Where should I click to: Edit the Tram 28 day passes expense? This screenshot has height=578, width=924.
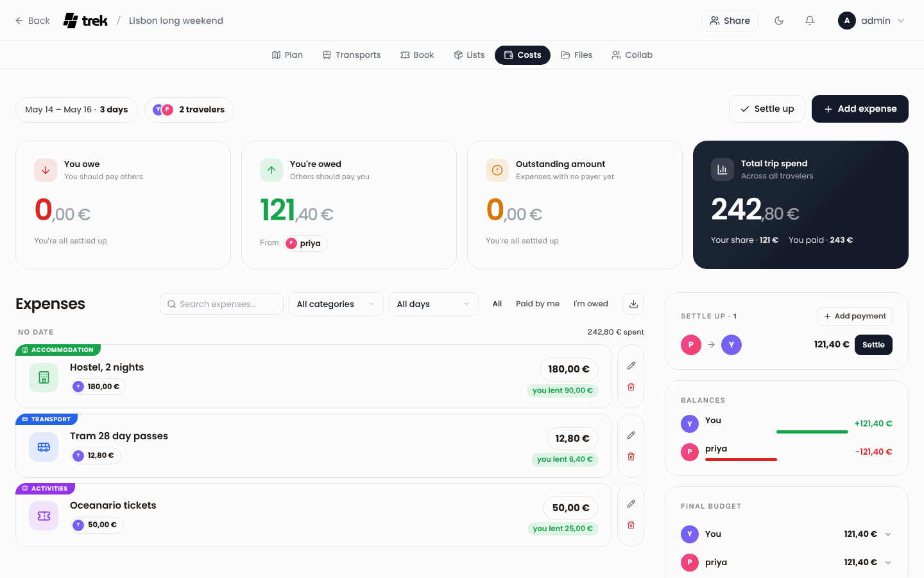(631, 435)
